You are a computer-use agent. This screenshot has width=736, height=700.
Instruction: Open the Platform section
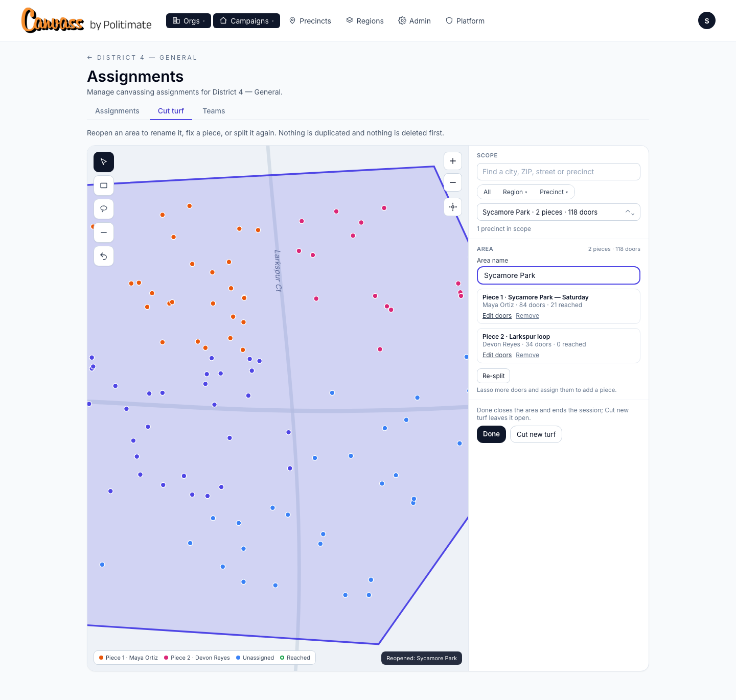[x=465, y=21]
